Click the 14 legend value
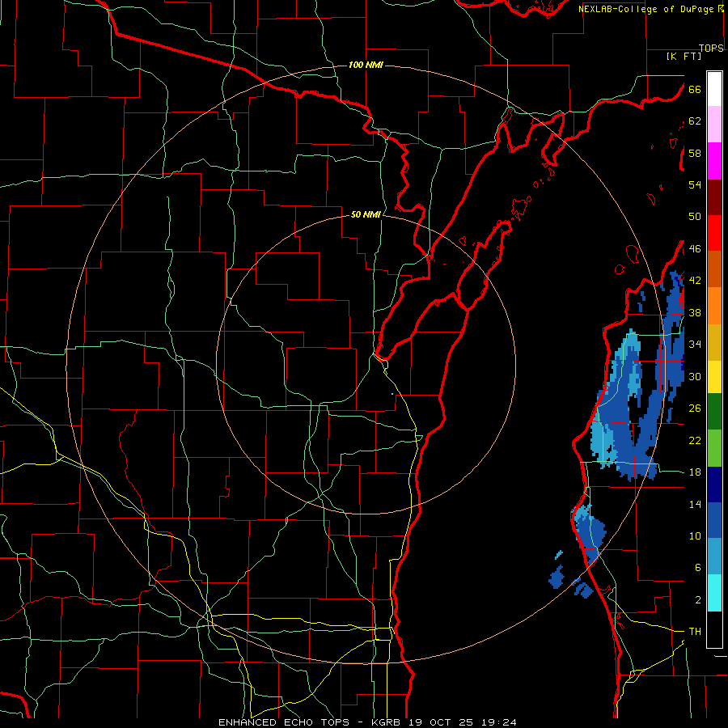Image resolution: width=728 pixels, height=728 pixels. [x=695, y=504]
